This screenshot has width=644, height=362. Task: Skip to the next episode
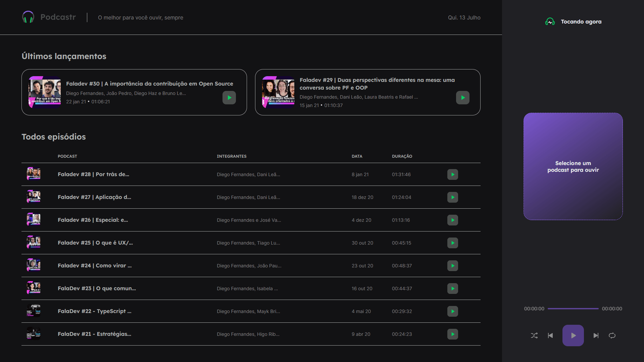pyautogui.click(x=596, y=335)
